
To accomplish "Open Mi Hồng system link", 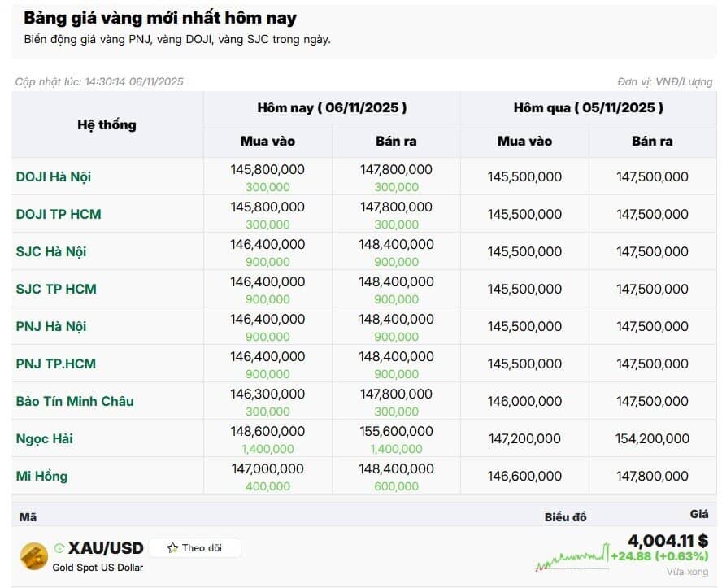I will coord(41,476).
